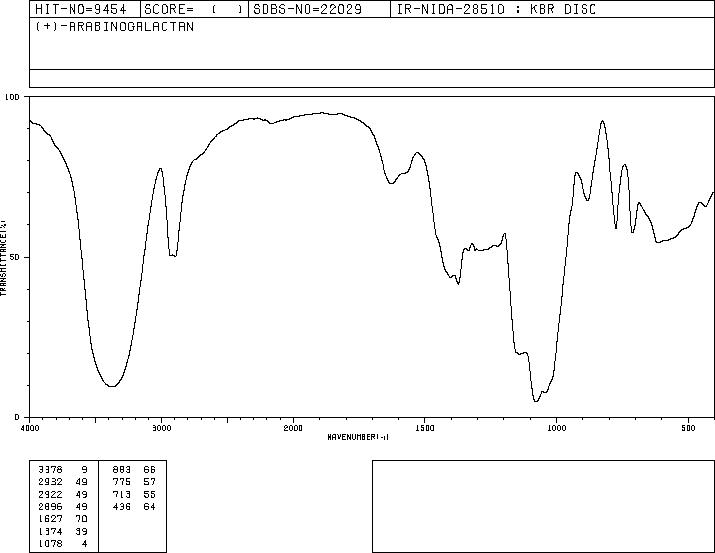The image size is (715, 553).
Task: Click the 100 transmittance axis label
Action: click(12, 97)
